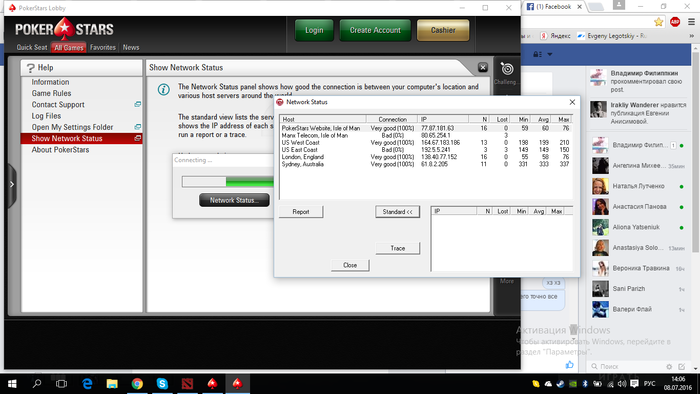Open File Explorer from the taskbar
The height and width of the screenshot is (394, 700).
[112, 383]
